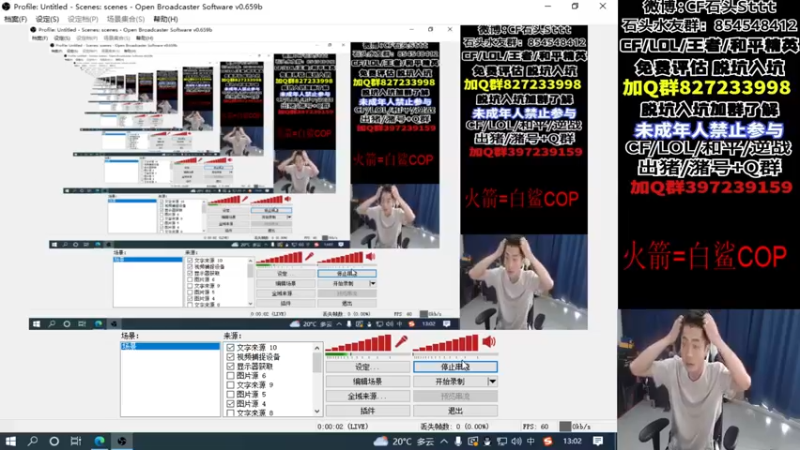This screenshot has height=450, width=800.
Task: Click the OBS logo in title bar
Action: [x=6, y=7]
